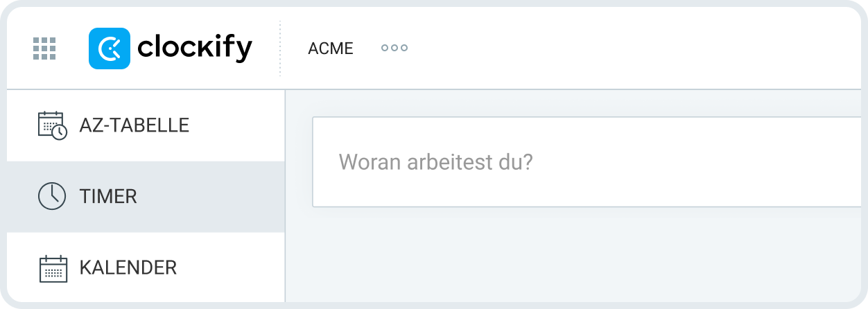Select the ACME workspace name

click(331, 48)
